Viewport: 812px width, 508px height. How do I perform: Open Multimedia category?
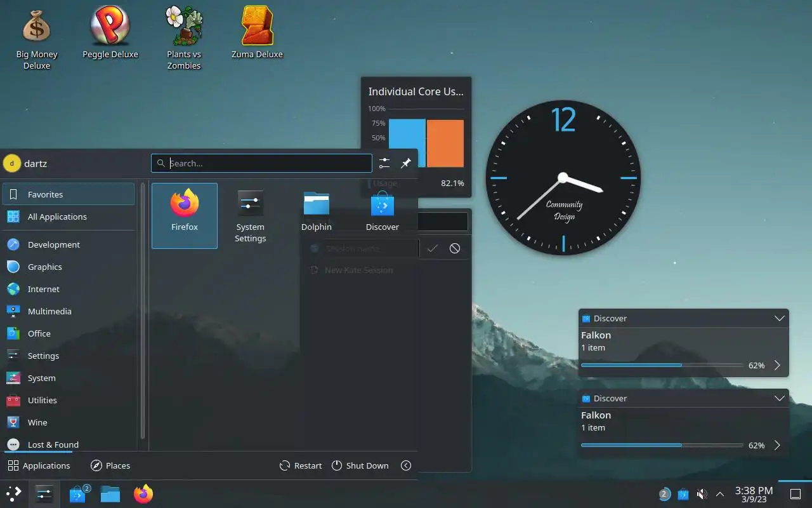(69, 311)
